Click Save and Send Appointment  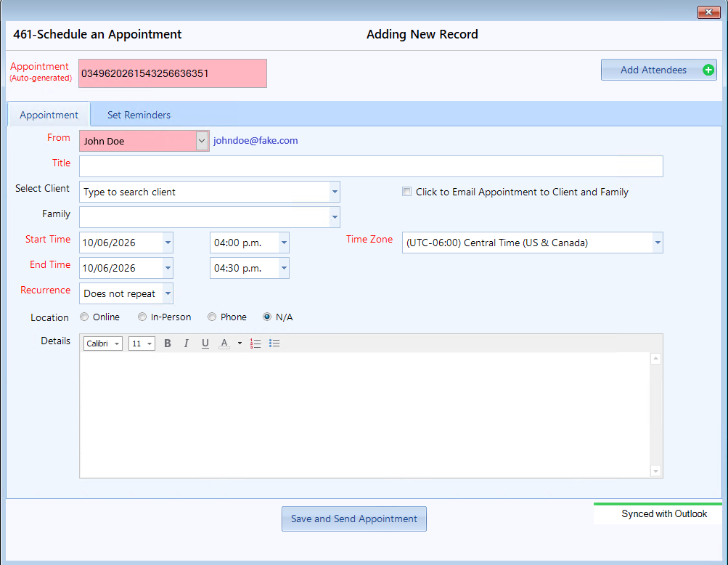tap(353, 519)
